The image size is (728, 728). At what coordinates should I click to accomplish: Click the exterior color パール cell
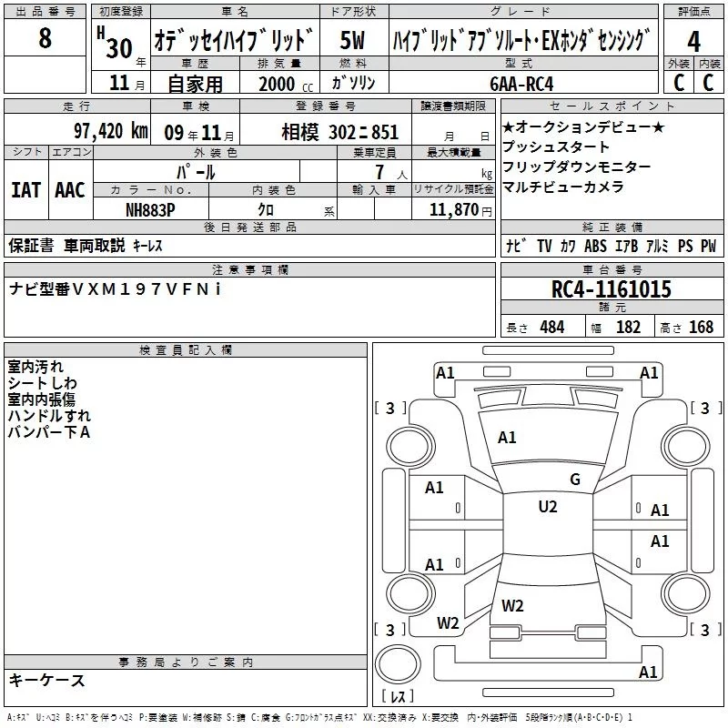pyautogui.click(x=196, y=172)
